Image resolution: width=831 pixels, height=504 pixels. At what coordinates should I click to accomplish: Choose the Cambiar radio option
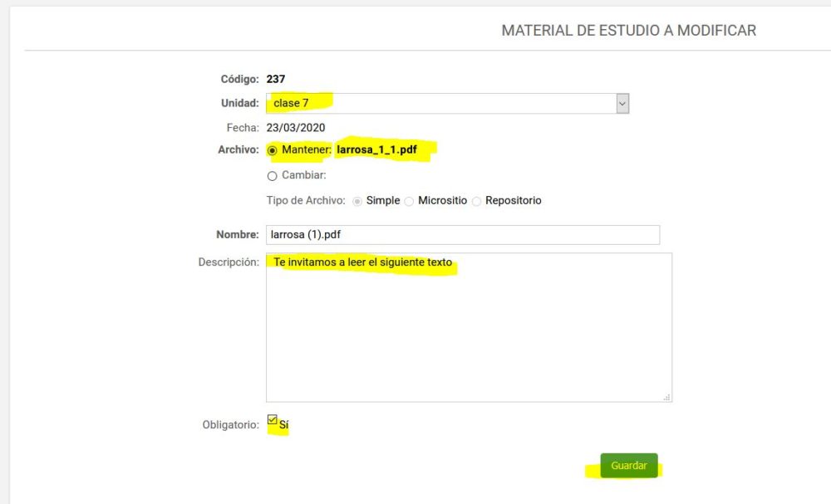click(x=273, y=176)
